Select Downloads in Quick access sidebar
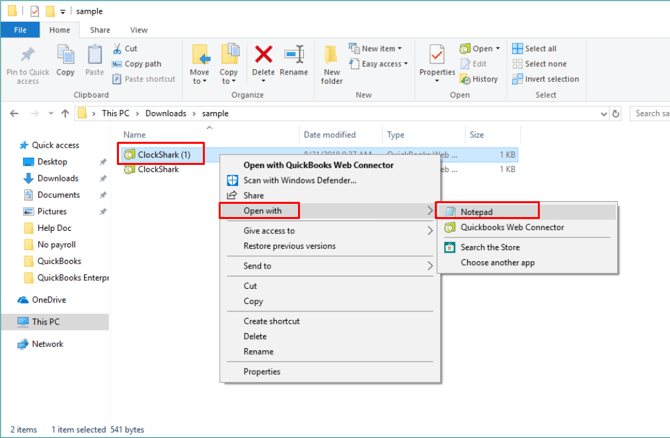670x438 pixels. coord(58,178)
